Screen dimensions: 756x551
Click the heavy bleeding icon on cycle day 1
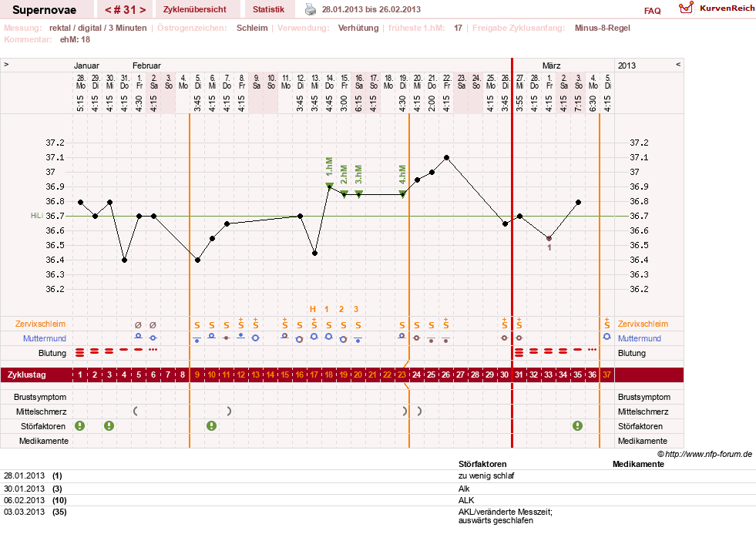80,352
